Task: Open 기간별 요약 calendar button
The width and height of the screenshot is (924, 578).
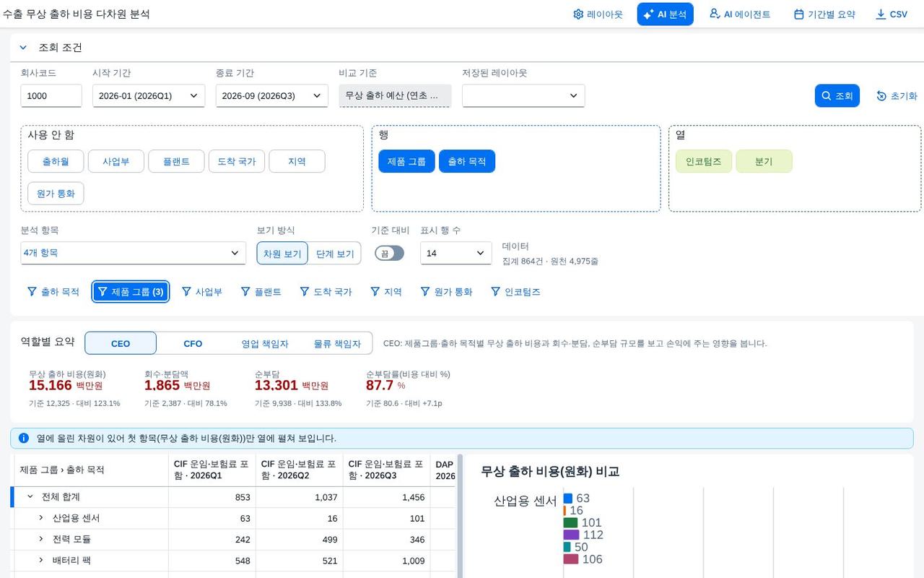Action: [x=824, y=14]
